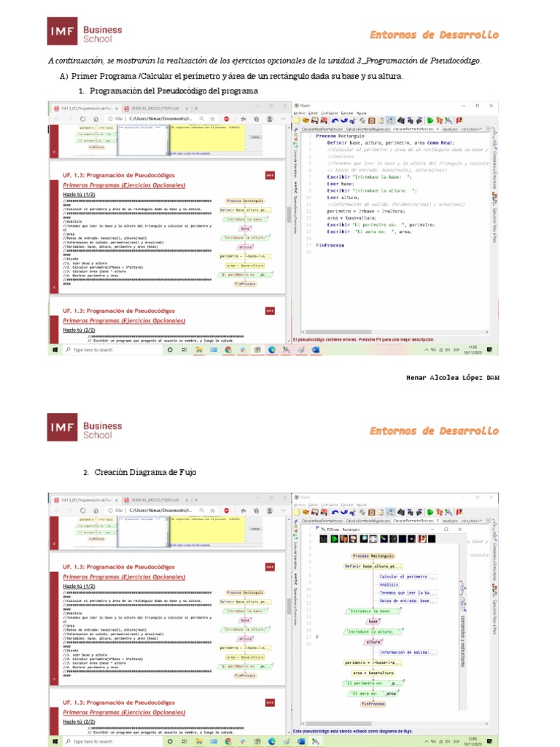This screenshot has width=560, height=747.
Task: Open Configurar menu in flow diagram screenshot
Action: (x=330, y=505)
